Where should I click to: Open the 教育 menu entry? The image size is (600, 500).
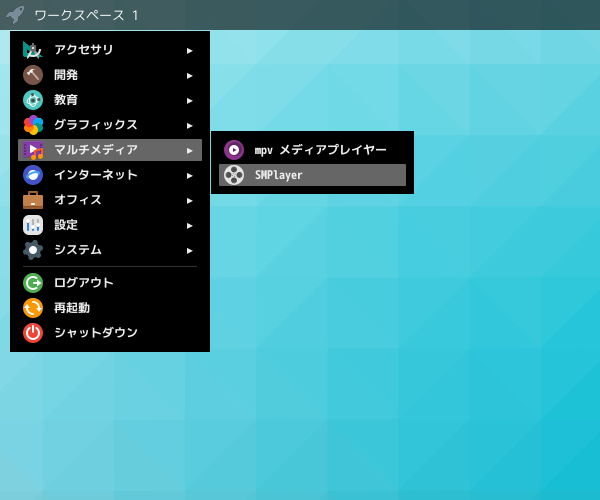pyautogui.click(x=110, y=100)
